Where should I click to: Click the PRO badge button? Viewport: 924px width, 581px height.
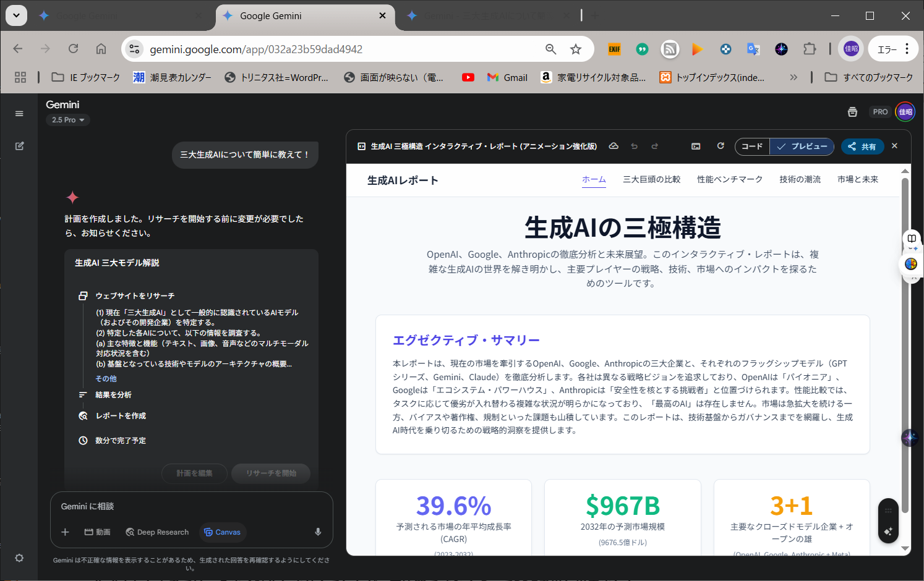880,112
